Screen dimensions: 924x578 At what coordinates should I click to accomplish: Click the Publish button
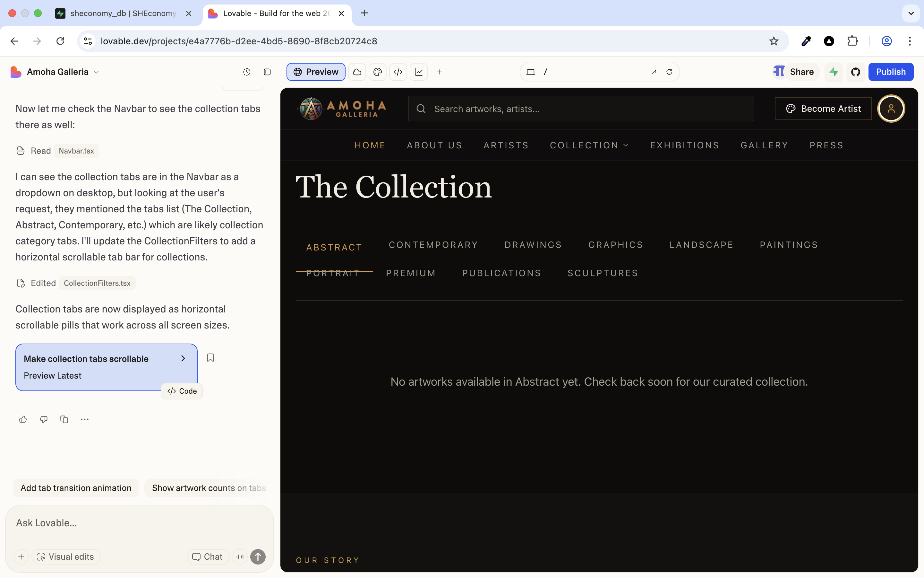(x=891, y=72)
